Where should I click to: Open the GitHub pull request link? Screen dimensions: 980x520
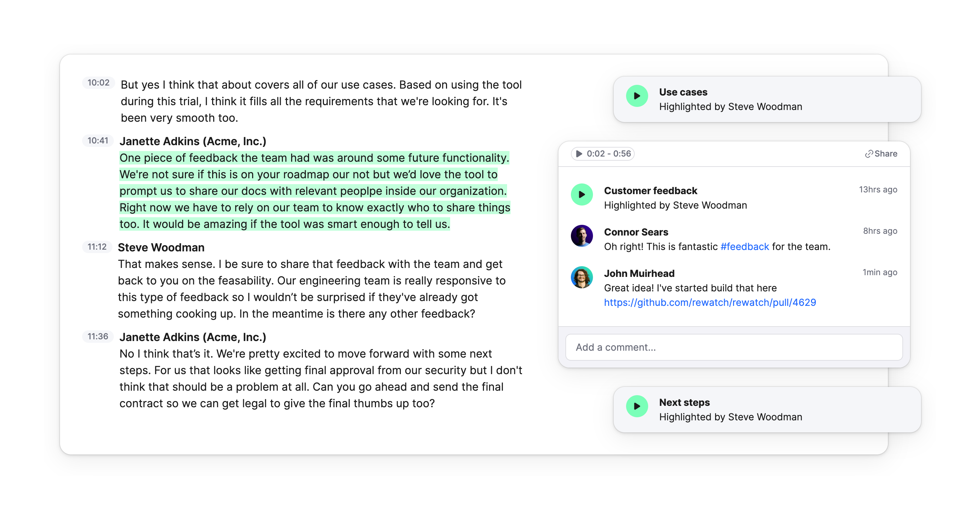point(710,302)
